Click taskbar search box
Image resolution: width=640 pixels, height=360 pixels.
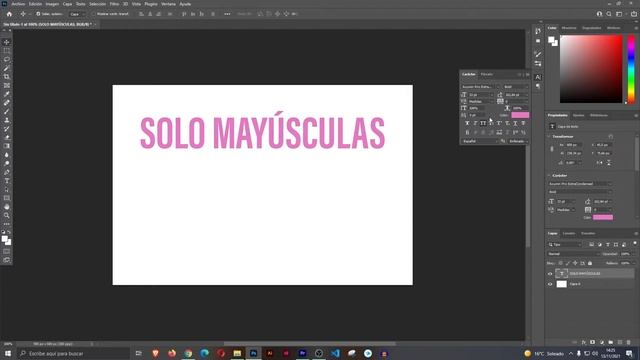(x=73, y=353)
